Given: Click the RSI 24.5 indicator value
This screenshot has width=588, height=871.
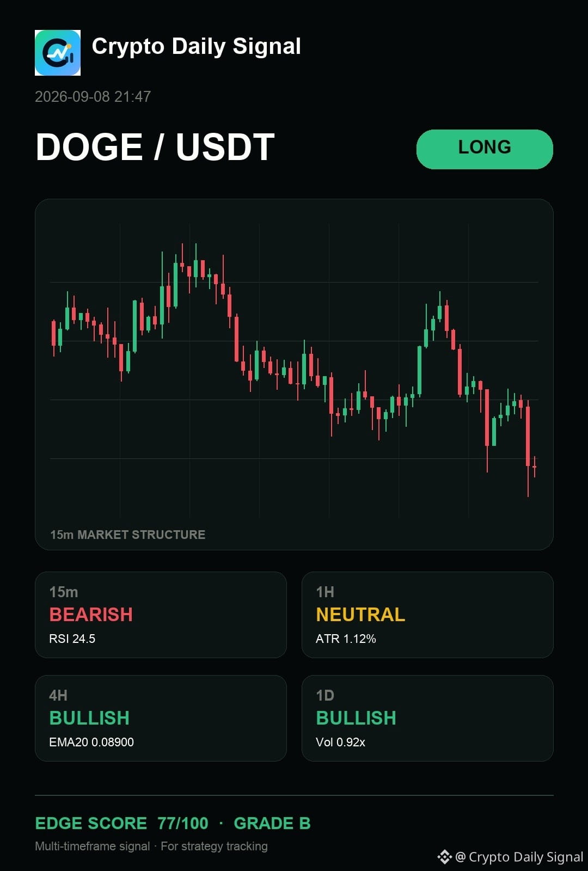Looking at the screenshot, I should (x=72, y=639).
